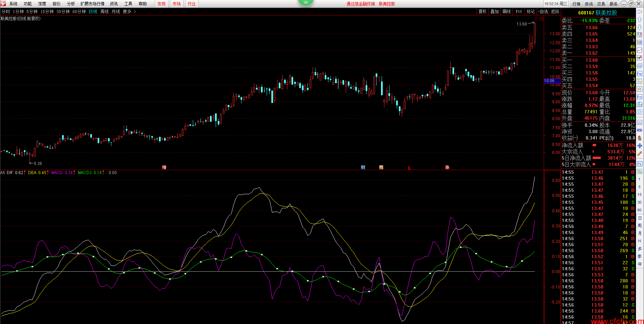Select the candlestick chart icon in sidebar
644x324 pixels.
pyautogui.click(x=640, y=58)
